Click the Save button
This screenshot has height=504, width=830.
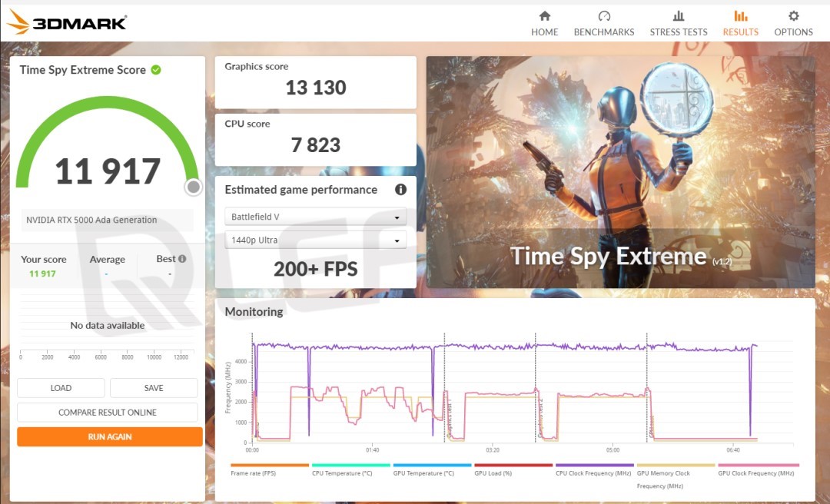(x=154, y=388)
